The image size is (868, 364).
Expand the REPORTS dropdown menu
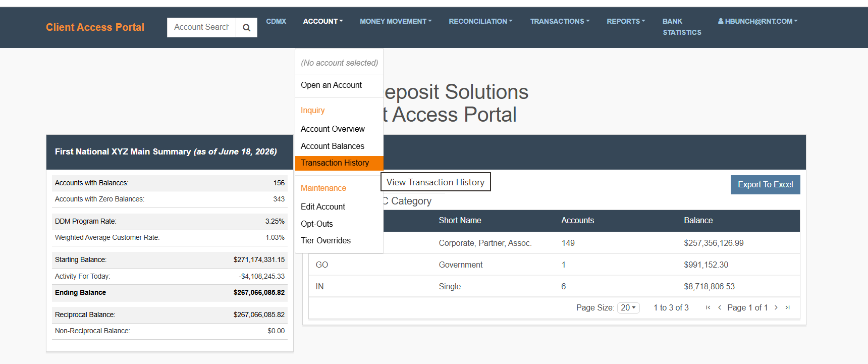[626, 21]
